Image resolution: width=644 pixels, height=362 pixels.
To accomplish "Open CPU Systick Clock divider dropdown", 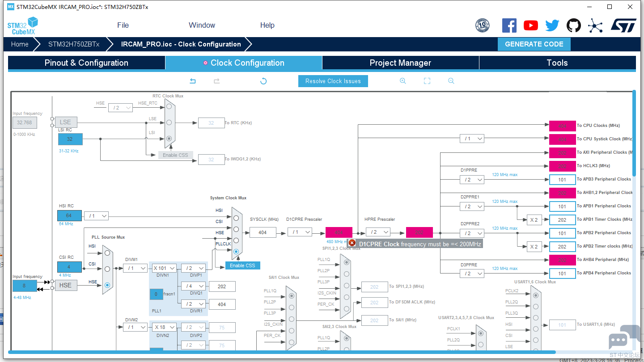I will pyautogui.click(x=472, y=139).
